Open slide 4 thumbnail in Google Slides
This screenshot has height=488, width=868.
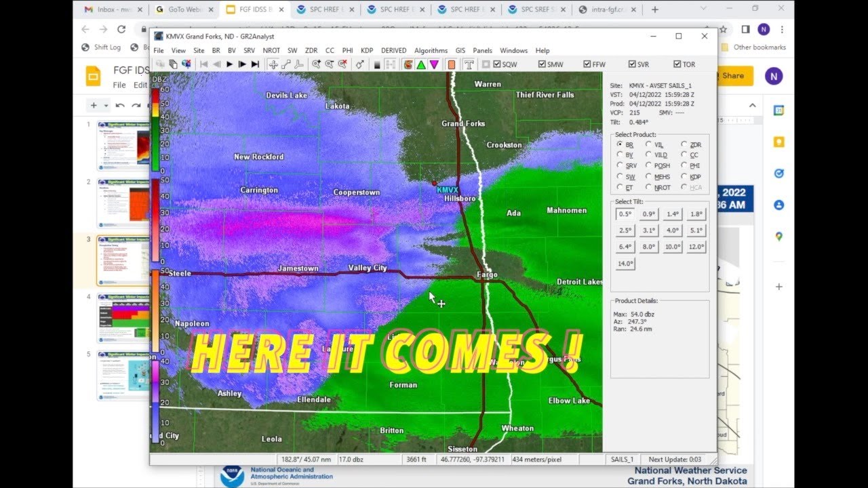tap(123, 317)
